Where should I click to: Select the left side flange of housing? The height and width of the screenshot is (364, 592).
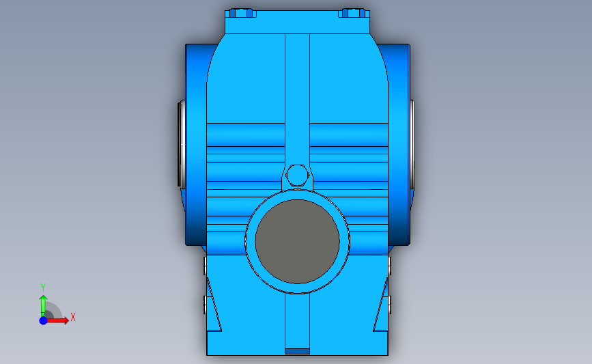tap(195, 145)
